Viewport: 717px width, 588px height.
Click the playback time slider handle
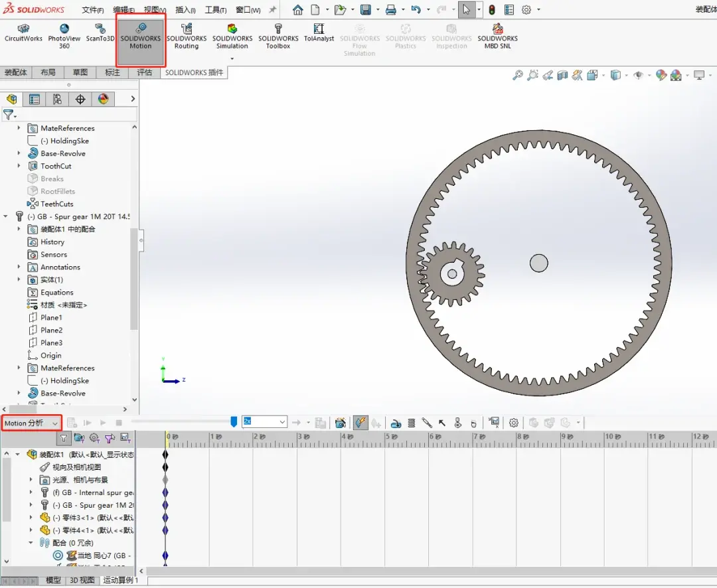pos(234,421)
